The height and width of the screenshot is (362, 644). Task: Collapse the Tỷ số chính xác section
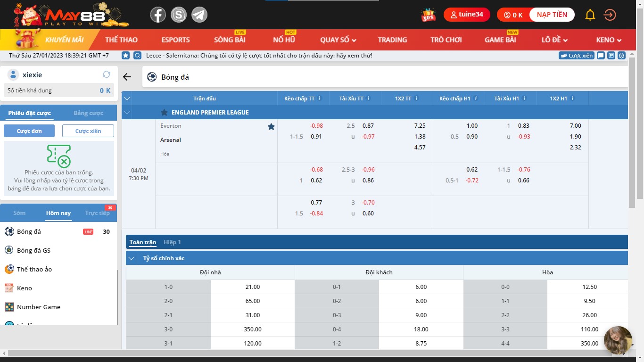coord(131,258)
